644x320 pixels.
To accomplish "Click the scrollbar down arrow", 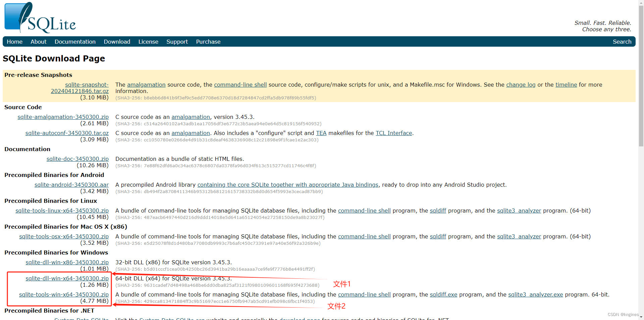I will (x=641, y=317).
